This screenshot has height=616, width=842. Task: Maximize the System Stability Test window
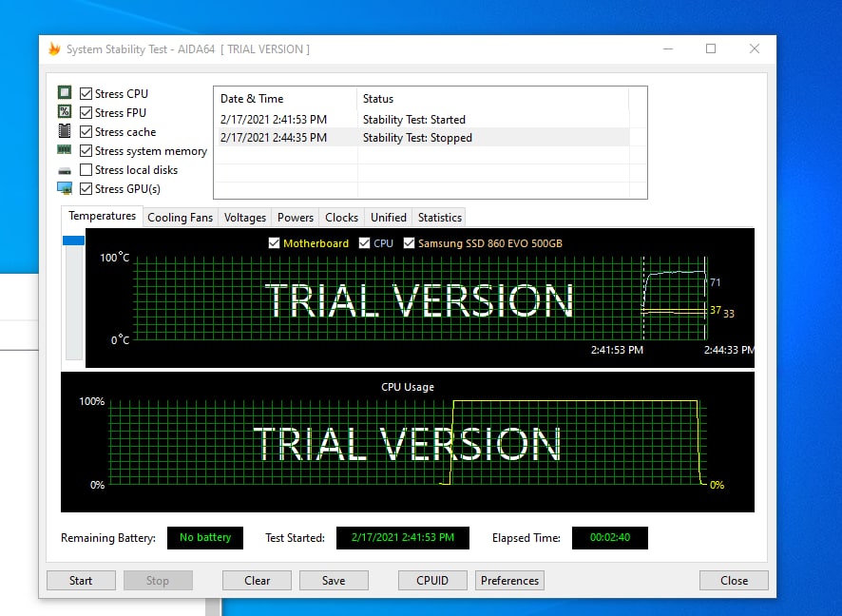[x=711, y=48]
